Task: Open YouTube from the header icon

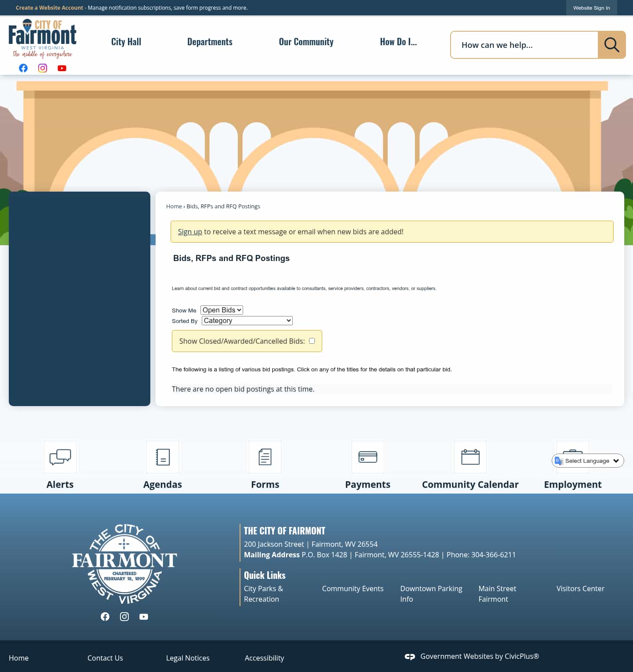Action: point(62,68)
